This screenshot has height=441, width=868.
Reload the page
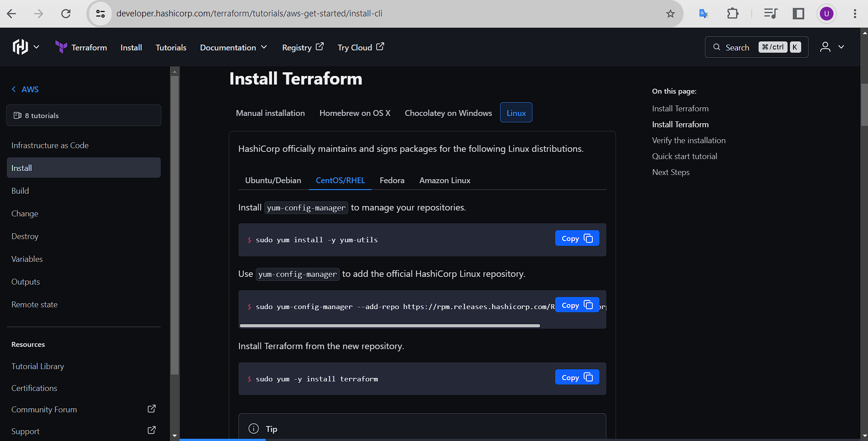point(66,14)
